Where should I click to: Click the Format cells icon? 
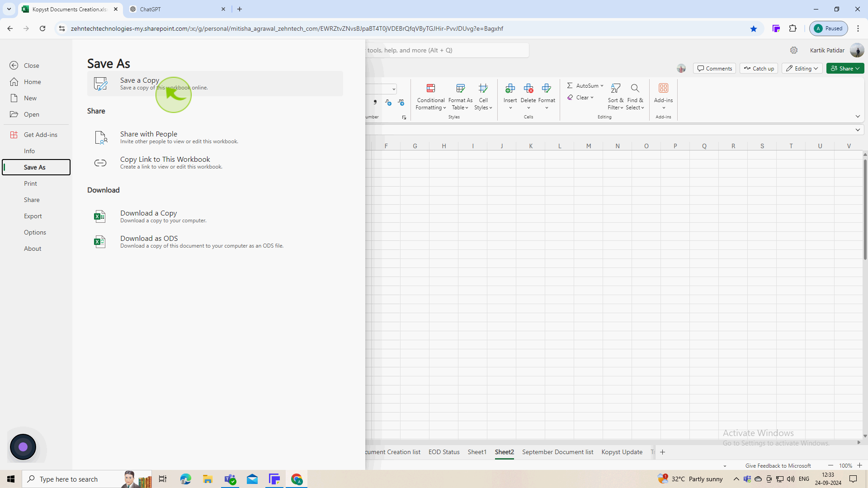pos(547,88)
